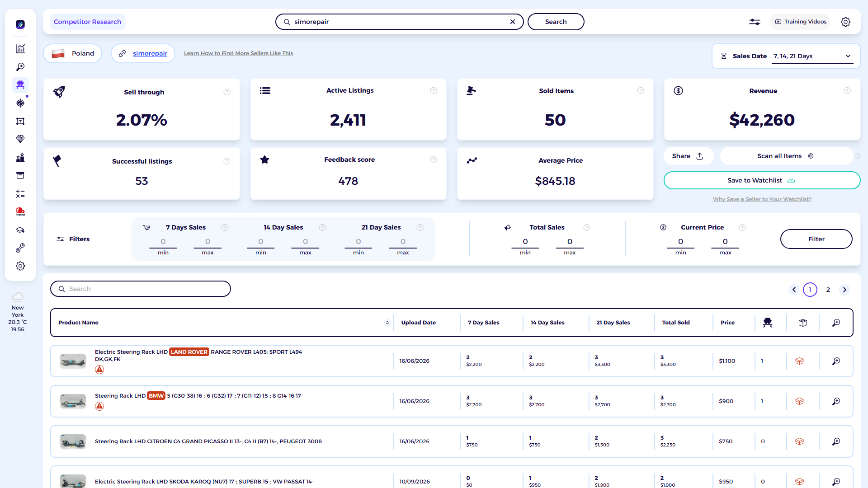Screen dimensions: 868x488
Task: Click Scan all Items button
Action: point(786,156)
